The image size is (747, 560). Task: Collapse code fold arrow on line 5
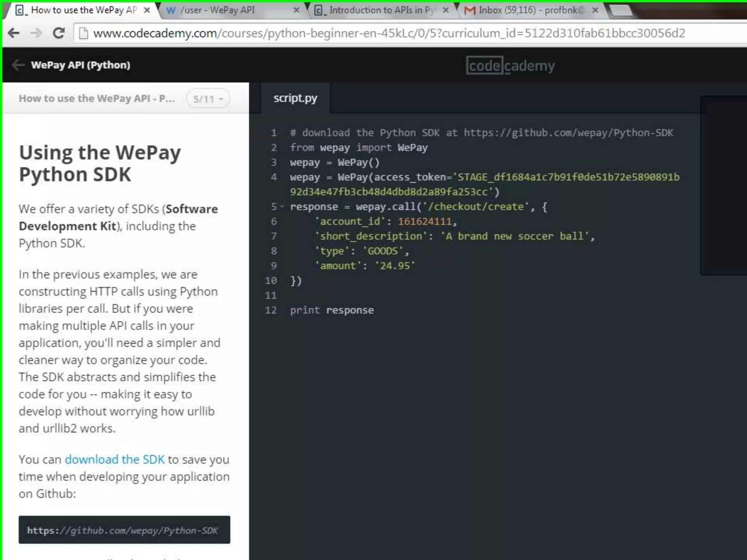point(282,207)
